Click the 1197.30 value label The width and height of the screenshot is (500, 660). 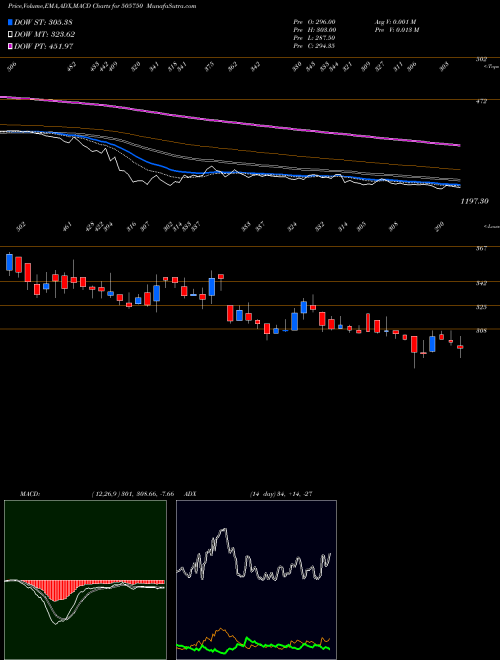pyautogui.click(x=474, y=202)
